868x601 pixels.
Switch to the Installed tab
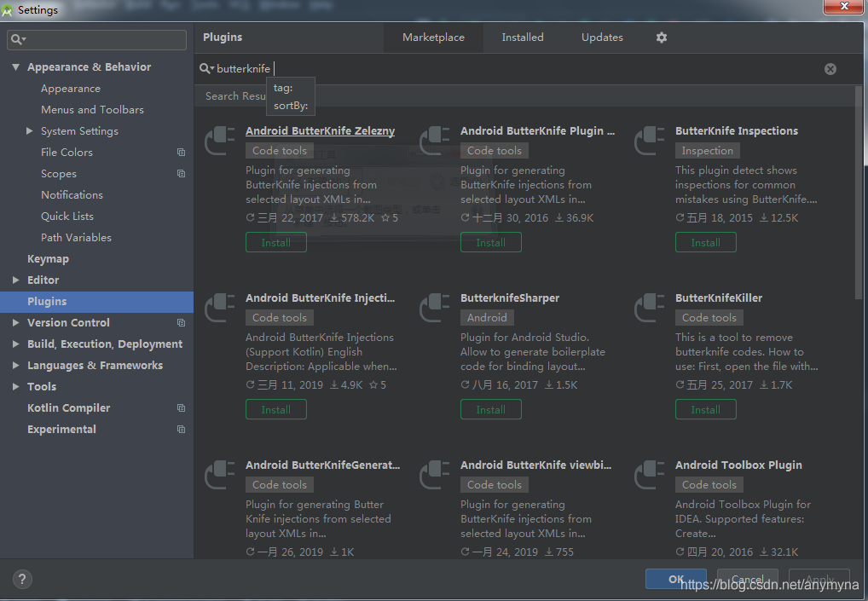(x=523, y=38)
